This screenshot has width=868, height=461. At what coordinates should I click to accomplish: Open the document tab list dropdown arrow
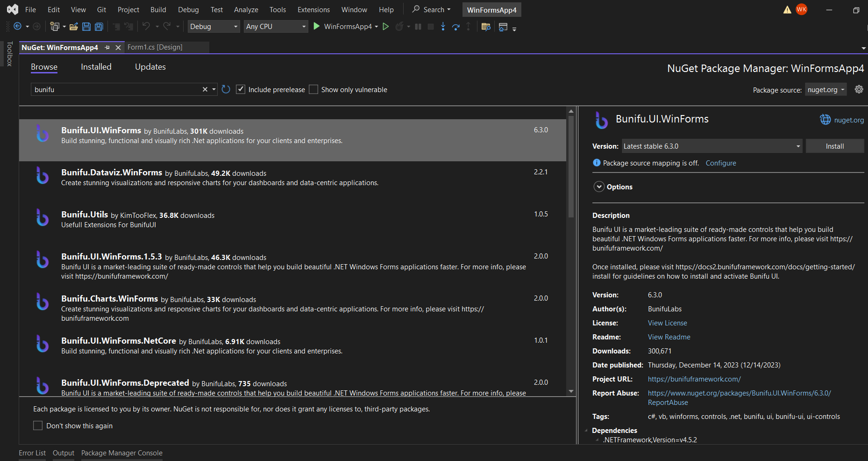[x=863, y=48]
